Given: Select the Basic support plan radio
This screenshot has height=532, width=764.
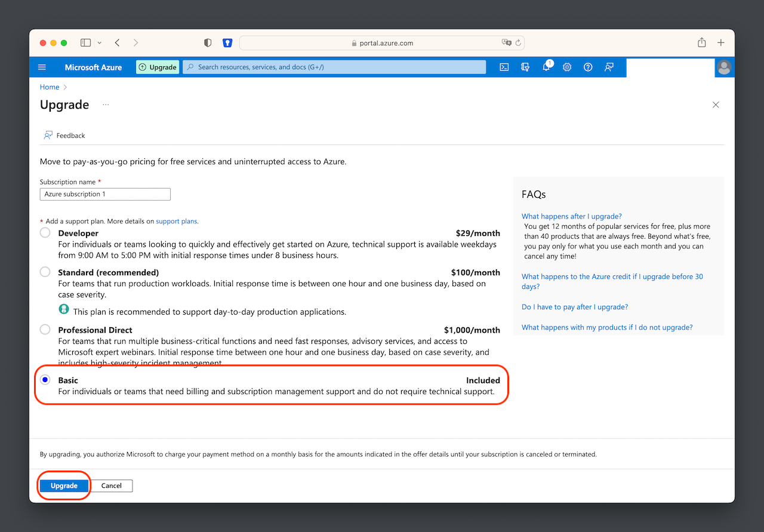Looking at the screenshot, I should pos(45,380).
